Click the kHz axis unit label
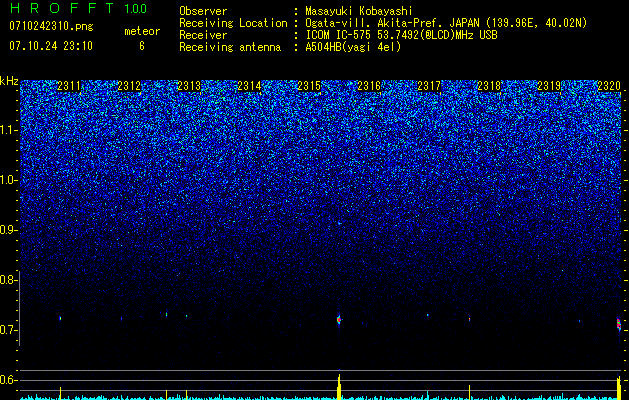The image size is (629, 400). point(9,81)
